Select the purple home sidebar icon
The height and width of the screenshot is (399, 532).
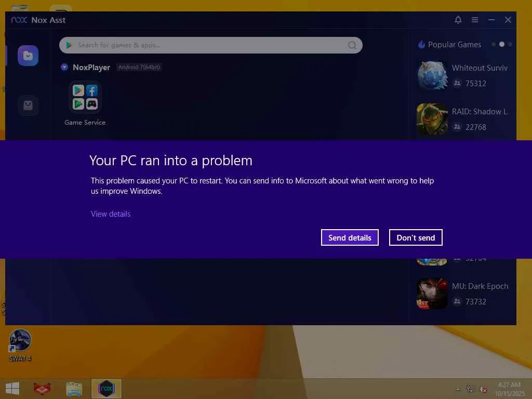pyautogui.click(x=28, y=56)
